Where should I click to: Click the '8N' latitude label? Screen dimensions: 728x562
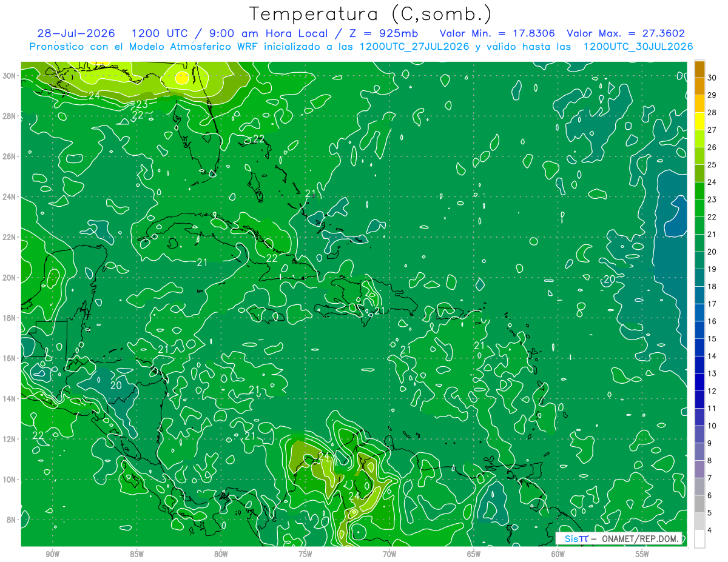pos(12,520)
